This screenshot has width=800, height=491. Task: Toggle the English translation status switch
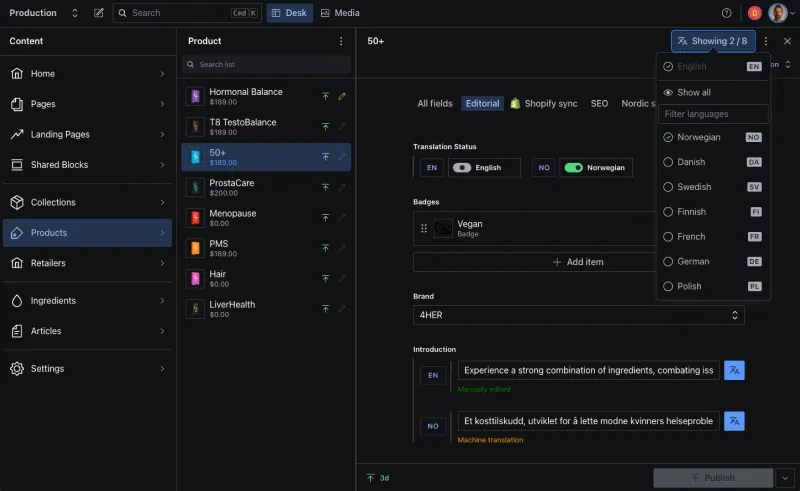point(462,168)
